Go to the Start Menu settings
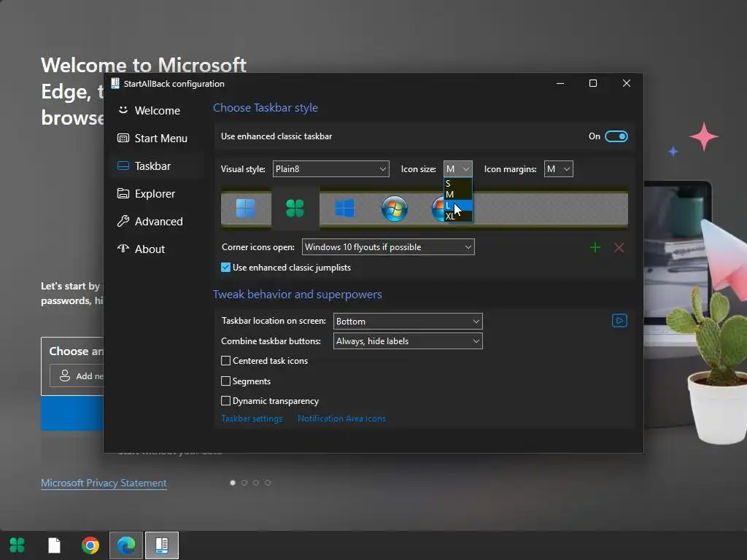Viewport: 747px width, 560px height. pos(156,138)
